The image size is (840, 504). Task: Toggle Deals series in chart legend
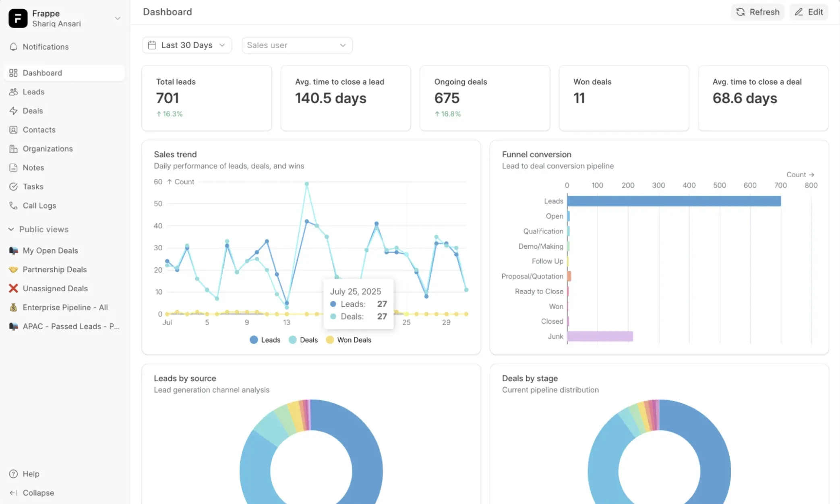pos(303,340)
